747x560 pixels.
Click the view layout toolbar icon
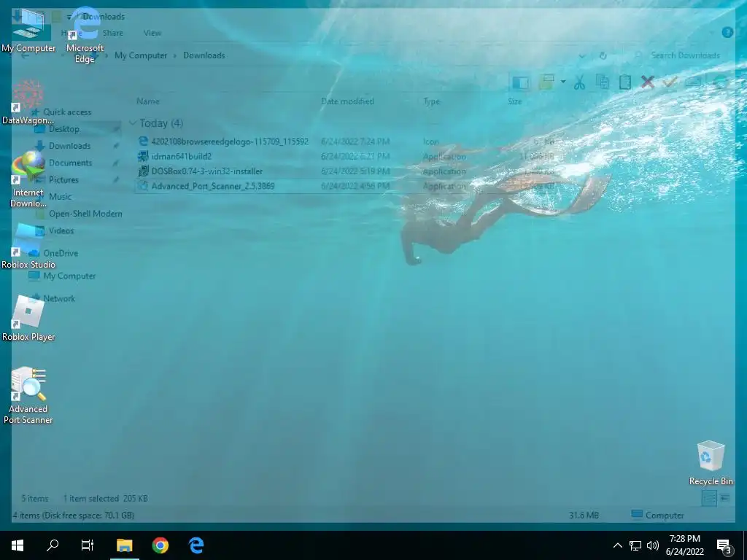point(546,82)
